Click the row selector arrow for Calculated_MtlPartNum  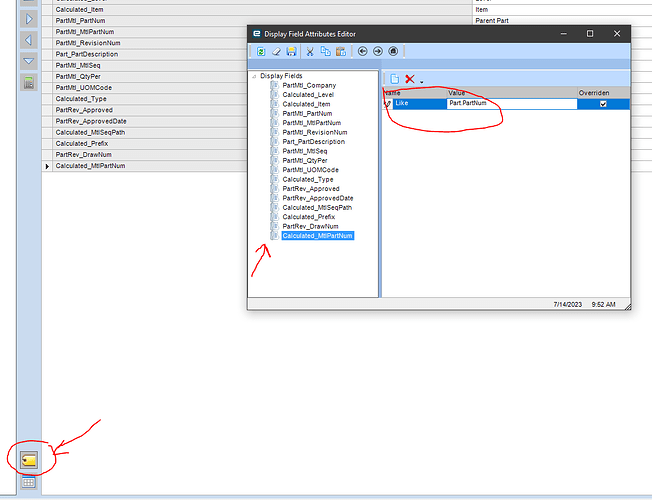pyautogui.click(x=47, y=166)
